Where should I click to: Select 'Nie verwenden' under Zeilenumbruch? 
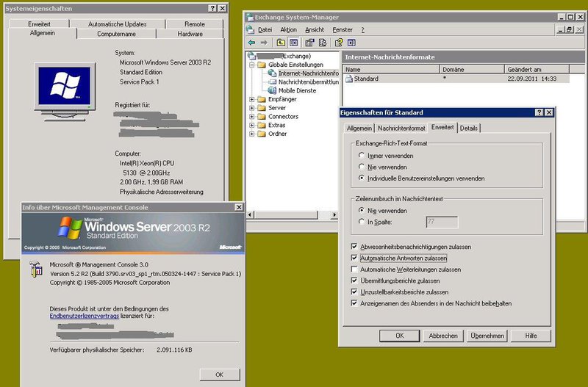pyautogui.click(x=362, y=210)
